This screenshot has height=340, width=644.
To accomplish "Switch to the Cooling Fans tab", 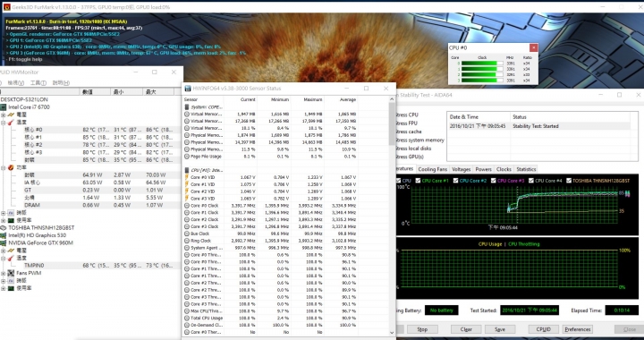I will (433, 169).
